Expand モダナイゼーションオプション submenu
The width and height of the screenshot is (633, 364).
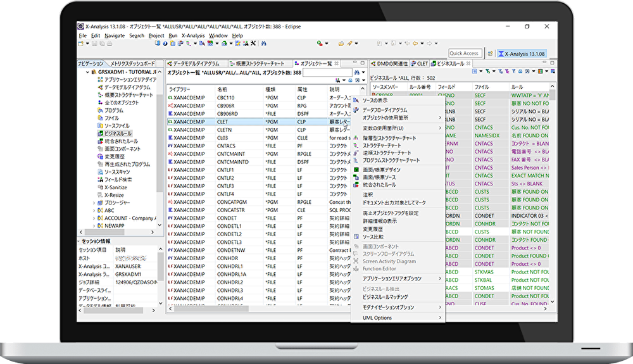(398, 307)
